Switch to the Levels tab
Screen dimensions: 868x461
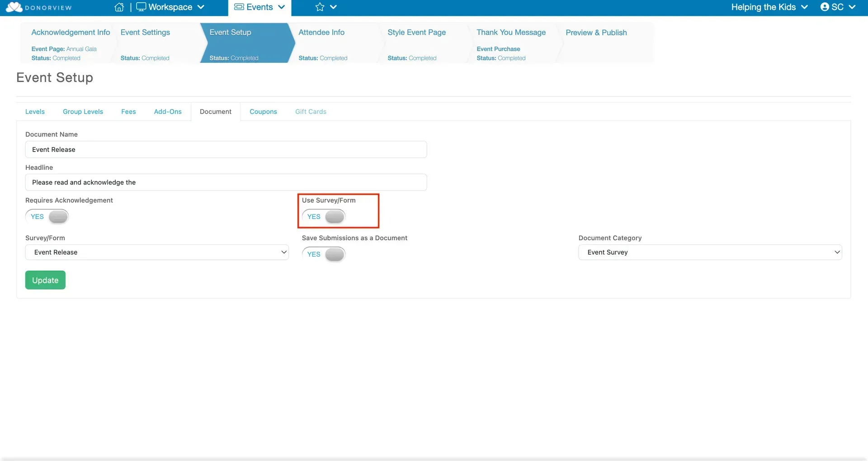coord(35,112)
